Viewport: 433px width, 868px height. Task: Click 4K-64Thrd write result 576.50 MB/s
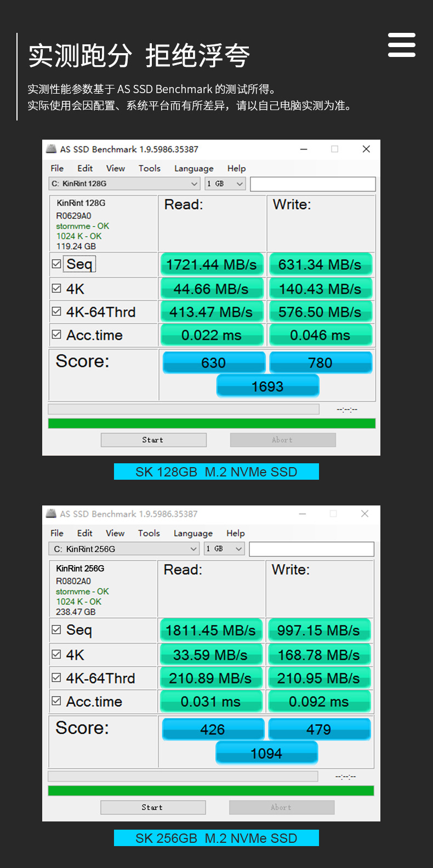(320, 312)
